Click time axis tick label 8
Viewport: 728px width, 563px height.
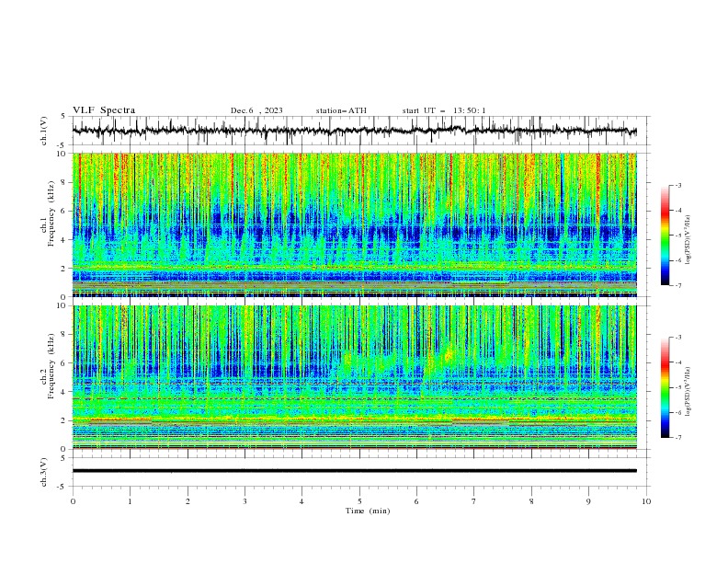[x=531, y=501]
